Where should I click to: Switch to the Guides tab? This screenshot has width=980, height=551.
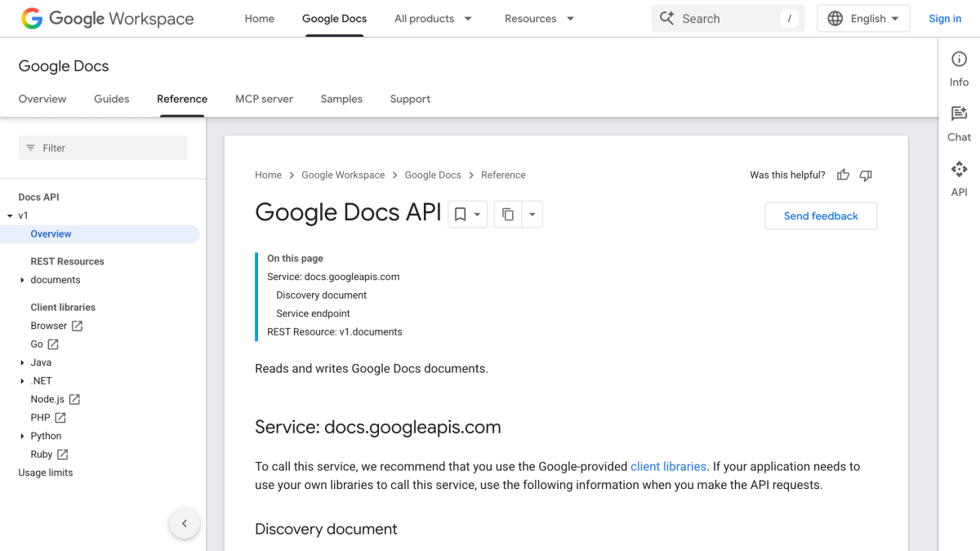112,99
